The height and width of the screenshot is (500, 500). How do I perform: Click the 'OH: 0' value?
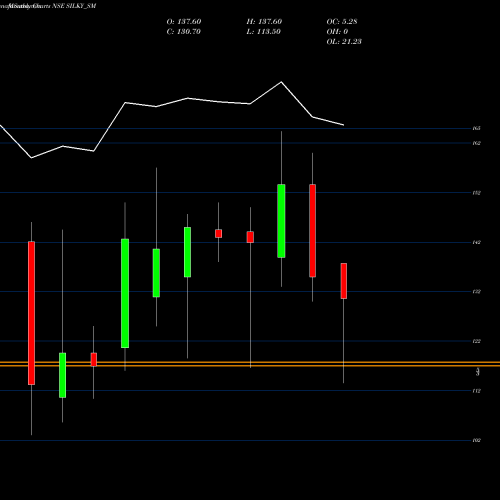tap(337, 32)
